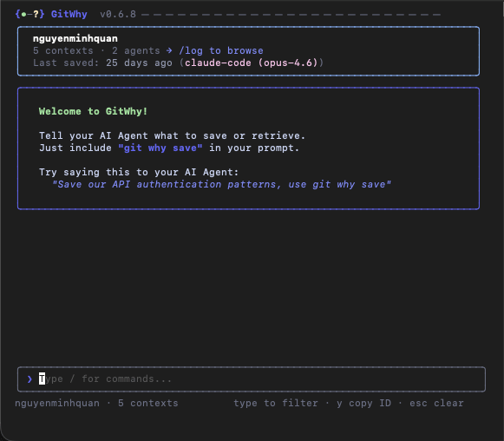Click the highlighted "git why save" phrase
Viewport: 504px width, 441px height.
(160, 148)
